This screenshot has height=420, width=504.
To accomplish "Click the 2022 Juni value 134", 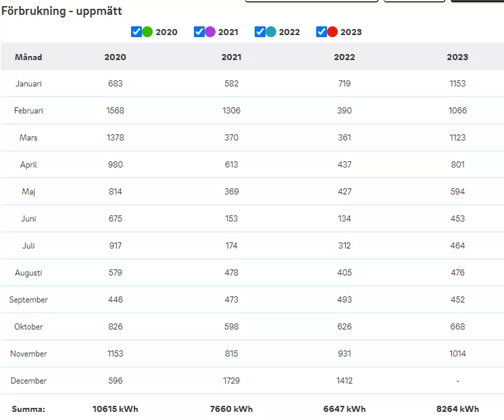I will pos(344,219).
